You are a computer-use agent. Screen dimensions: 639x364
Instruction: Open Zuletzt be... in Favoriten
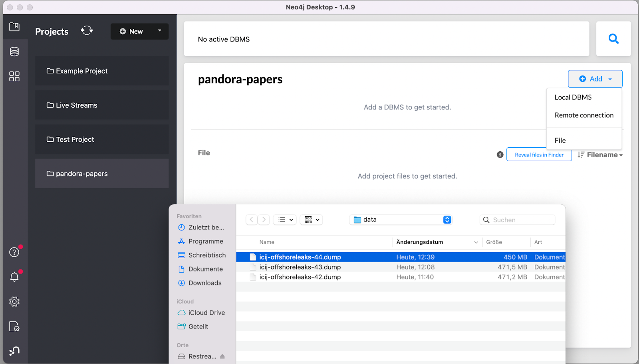click(x=201, y=227)
